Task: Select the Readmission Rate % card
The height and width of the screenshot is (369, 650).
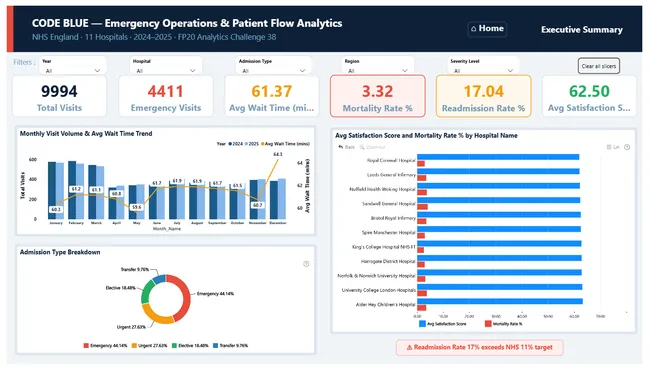Action: (483, 96)
